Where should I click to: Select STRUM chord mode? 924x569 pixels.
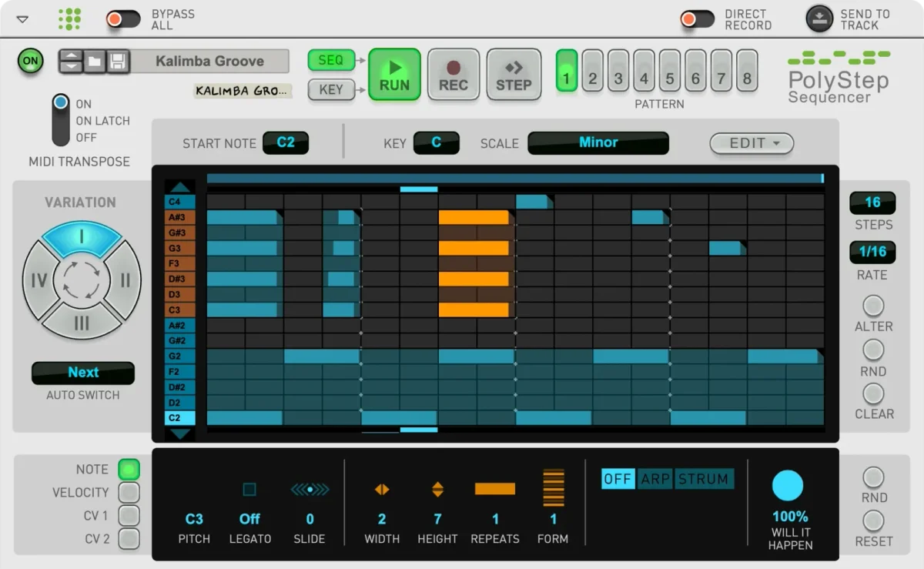(x=704, y=479)
